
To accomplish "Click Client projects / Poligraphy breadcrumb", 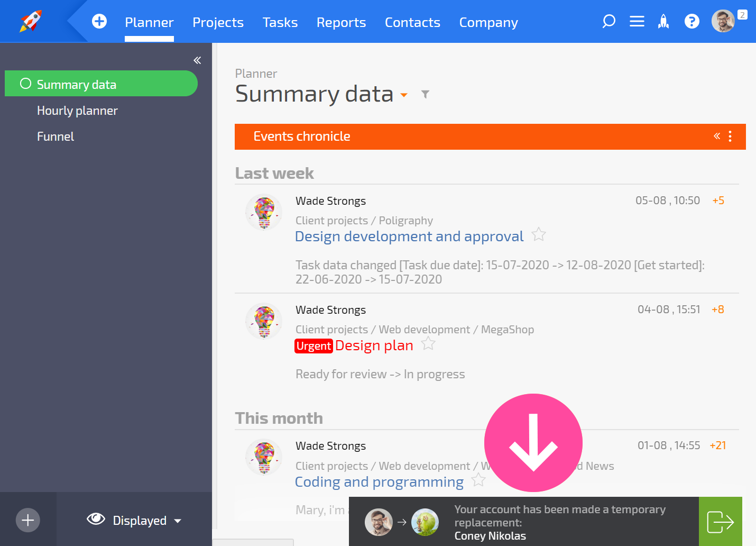I will tap(364, 221).
